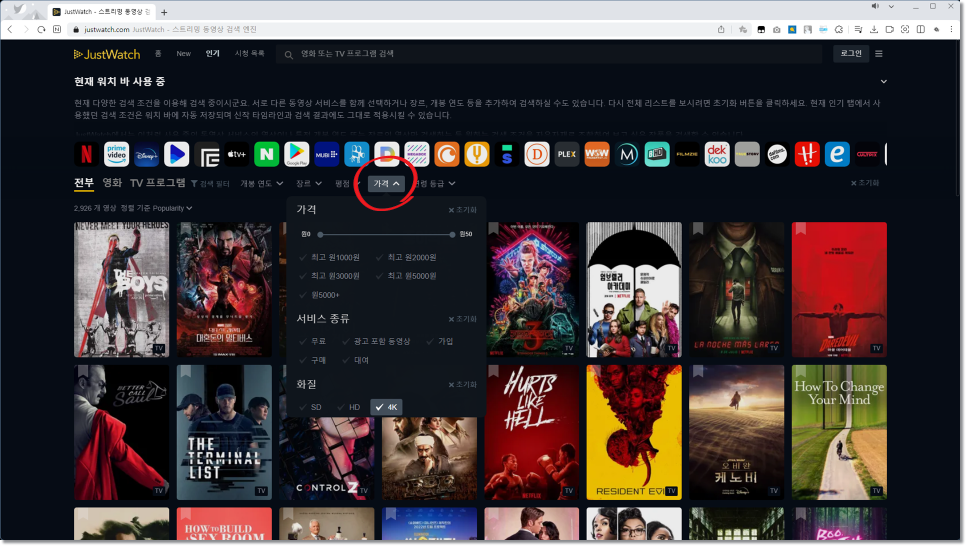Viewport: 966px width, 546px height.
Task: Check the 최고 원5000원 price option
Action: [x=406, y=276]
